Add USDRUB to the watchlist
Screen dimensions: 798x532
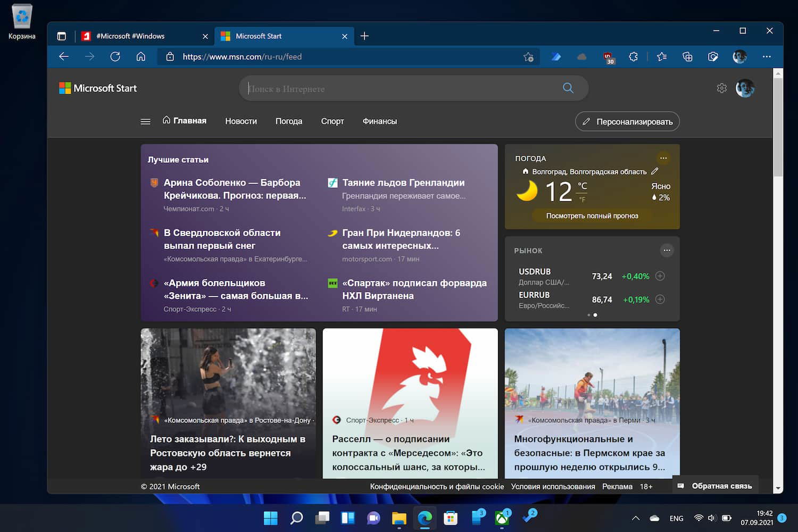click(660, 276)
